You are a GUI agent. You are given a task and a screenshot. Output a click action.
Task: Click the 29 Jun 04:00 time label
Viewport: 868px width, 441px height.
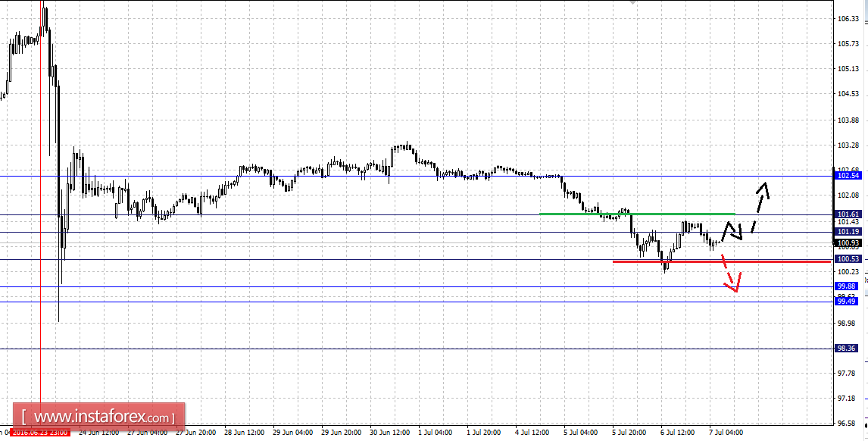(x=293, y=432)
